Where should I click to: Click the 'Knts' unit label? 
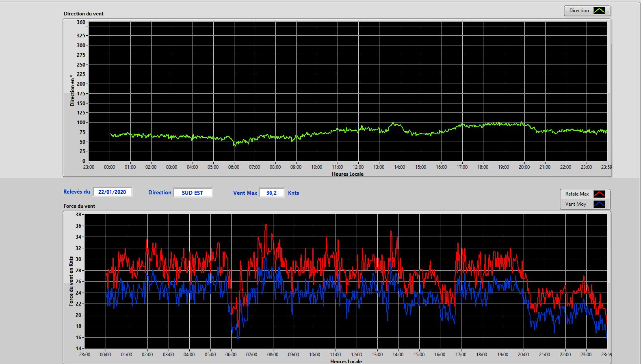(293, 193)
